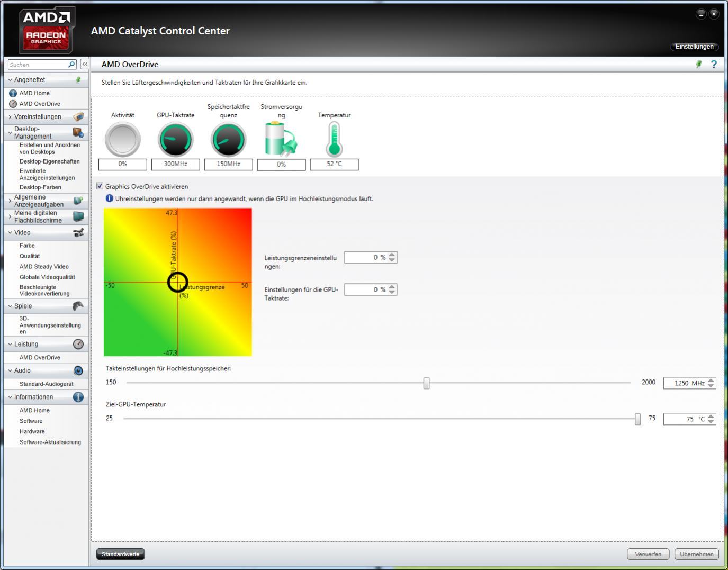Image resolution: width=728 pixels, height=570 pixels.
Task: Collapse the Leistung section
Action: [10, 344]
